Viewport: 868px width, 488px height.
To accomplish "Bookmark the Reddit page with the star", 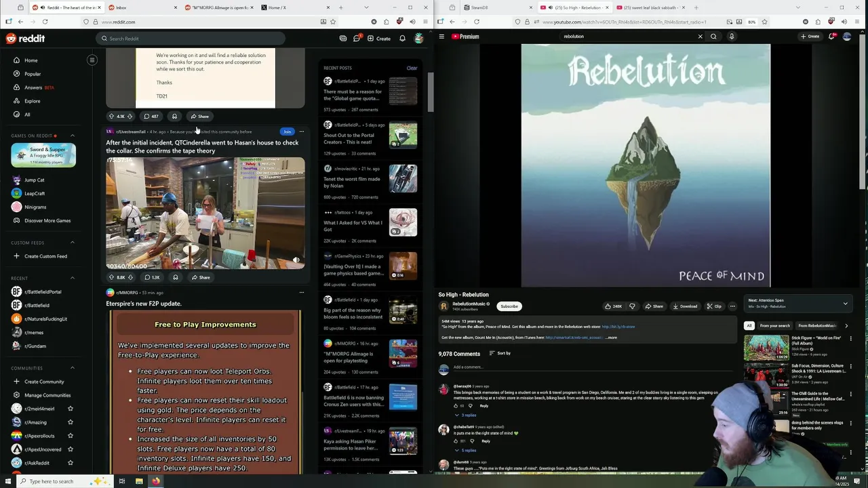I will click(x=332, y=22).
